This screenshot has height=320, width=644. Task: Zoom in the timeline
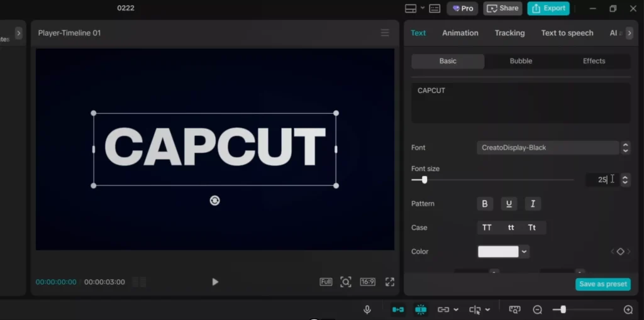[628, 310]
